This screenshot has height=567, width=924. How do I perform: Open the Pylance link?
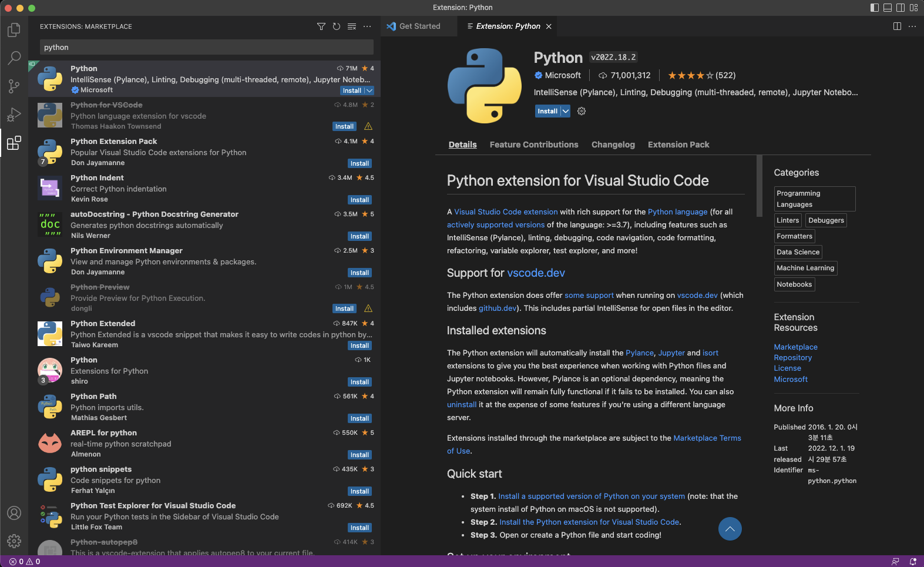(x=640, y=353)
